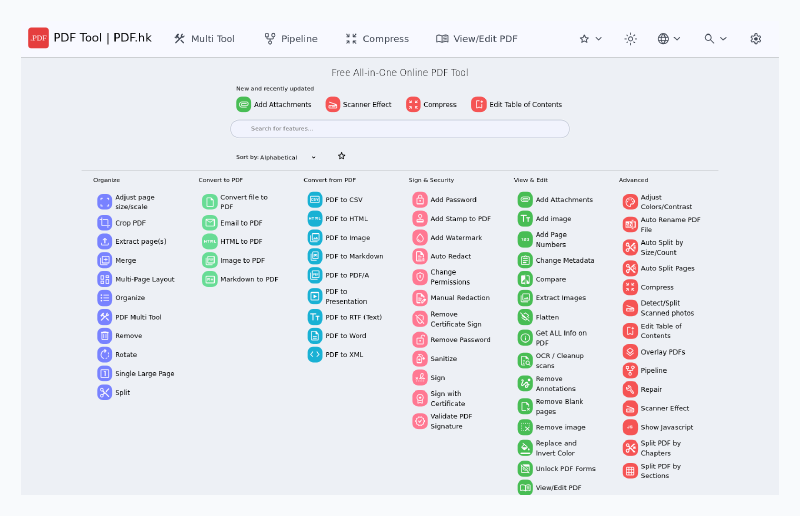Expand the language globe dropdown
Image resolution: width=800 pixels, height=516 pixels.
click(669, 39)
